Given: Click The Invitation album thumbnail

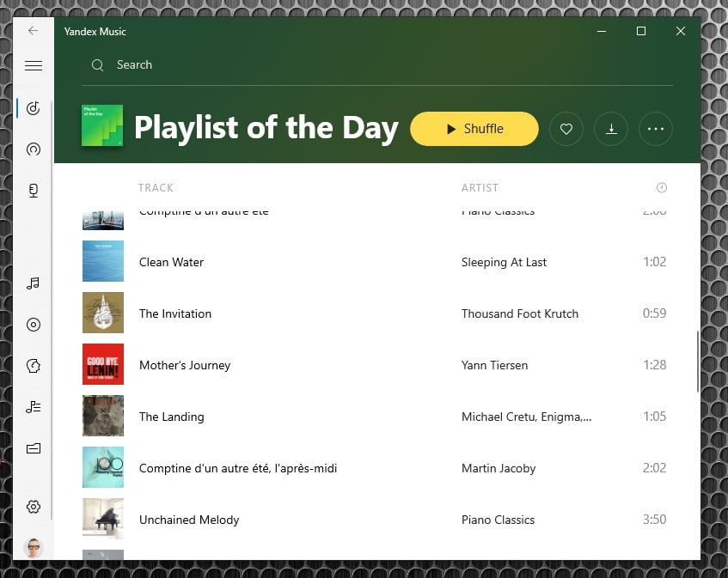Looking at the screenshot, I should coord(103,313).
